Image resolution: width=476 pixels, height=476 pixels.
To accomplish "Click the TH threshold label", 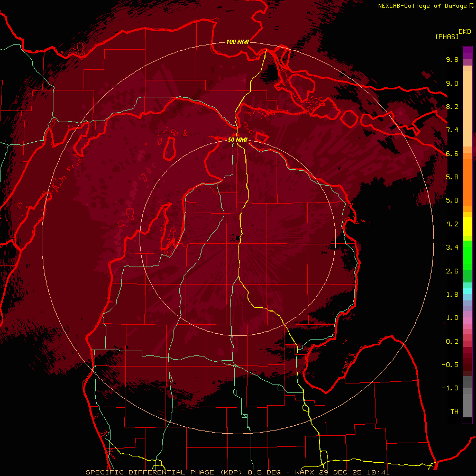I will click(454, 412).
